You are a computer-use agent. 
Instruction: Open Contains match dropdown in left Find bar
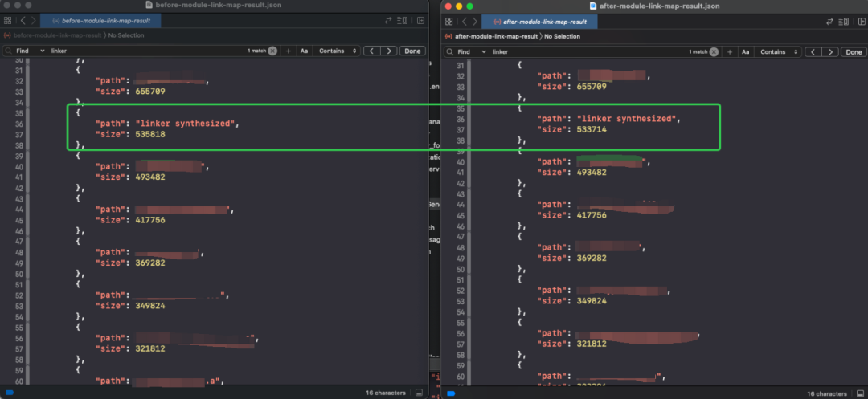pos(337,51)
